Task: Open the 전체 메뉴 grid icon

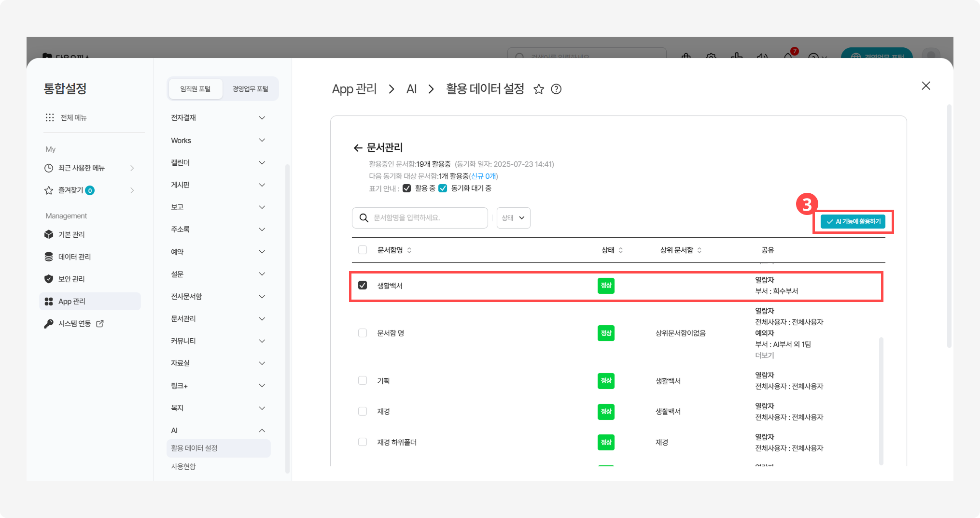Action: (50, 117)
